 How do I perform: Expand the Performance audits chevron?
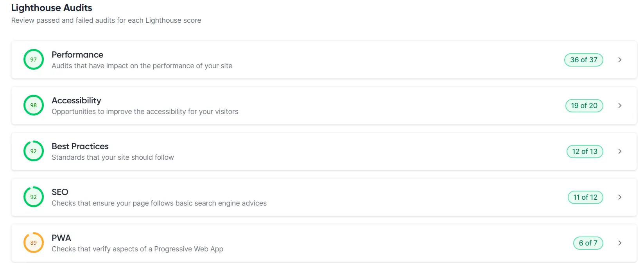coord(620,60)
